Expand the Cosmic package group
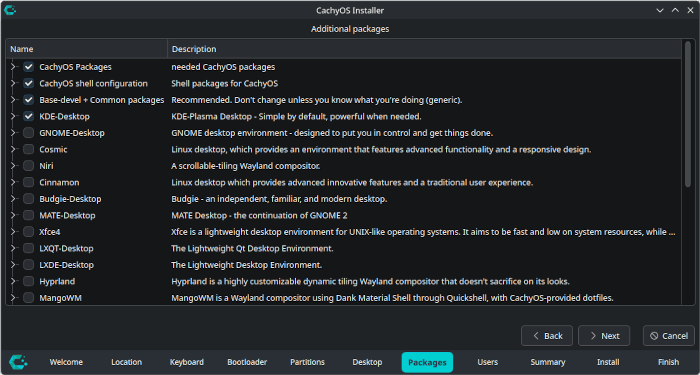 click(x=12, y=150)
